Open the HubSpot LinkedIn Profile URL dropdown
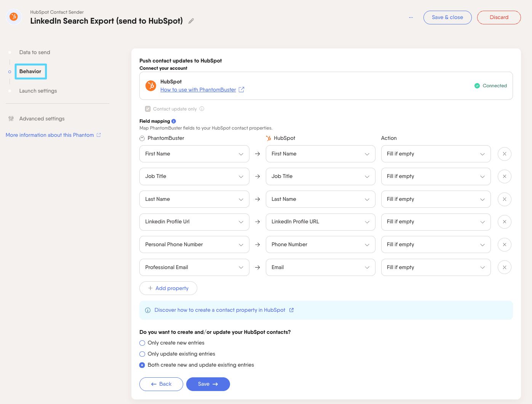The height and width of the screenshot is (404, 532). [x=321, y=222]
